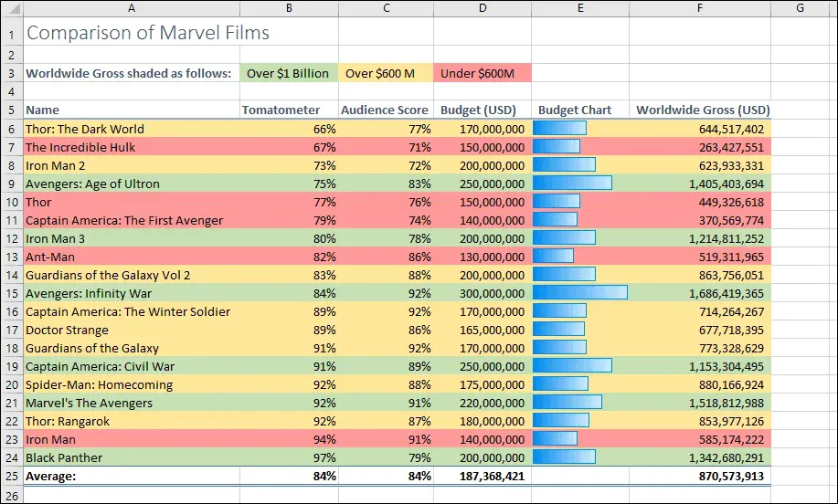Select the column F header
The width and height of the screenshot is (838, 504).
pyautogui.click(x=699, y=8)
